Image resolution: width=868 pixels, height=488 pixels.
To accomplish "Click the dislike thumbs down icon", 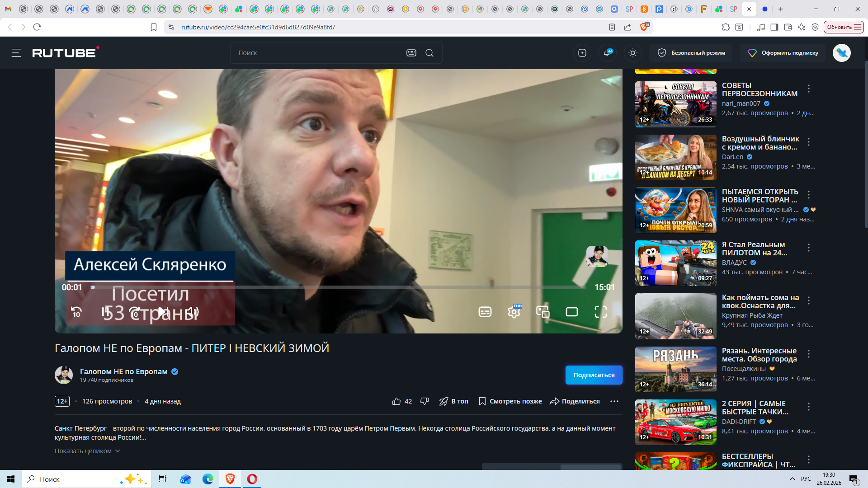I will click(425, 401).
